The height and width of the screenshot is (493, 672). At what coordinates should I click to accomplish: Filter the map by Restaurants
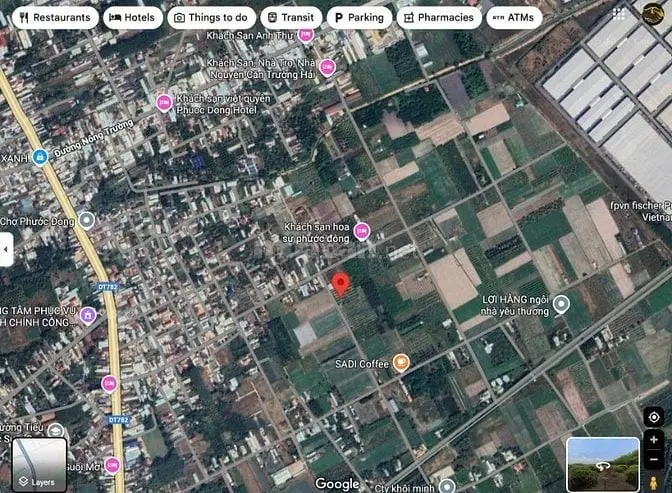point(51,17)
